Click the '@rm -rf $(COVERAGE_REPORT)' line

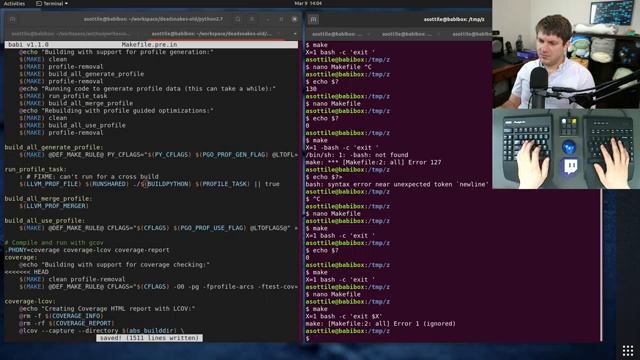pos(67,323)
